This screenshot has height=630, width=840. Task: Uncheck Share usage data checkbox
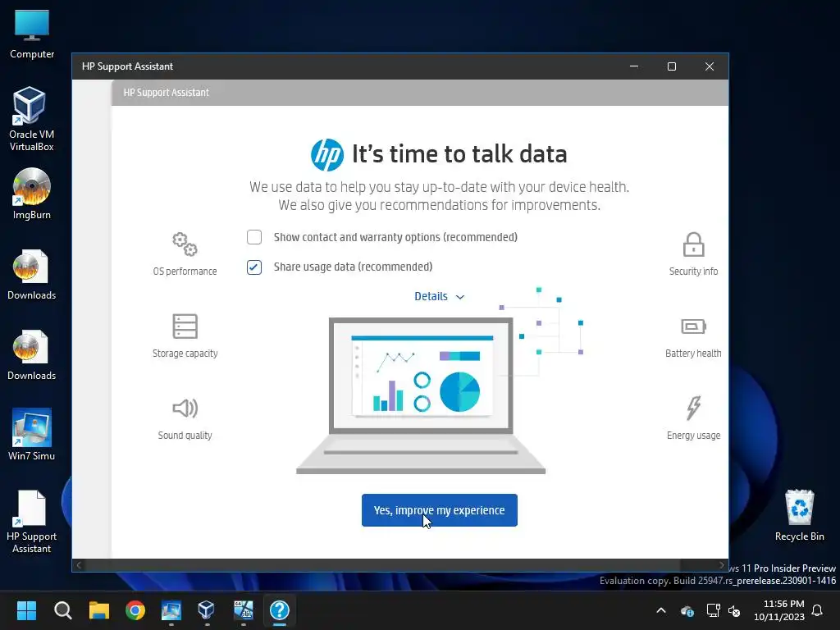254,267
